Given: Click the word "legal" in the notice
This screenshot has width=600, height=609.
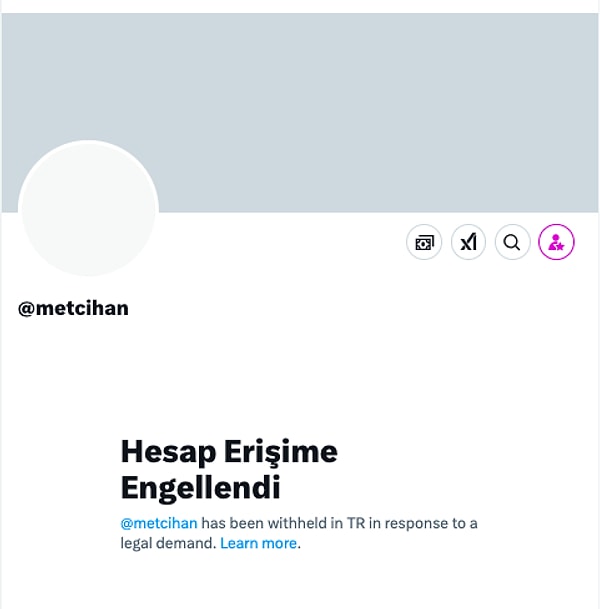Looking at the screenshot, I should point(136,543).
